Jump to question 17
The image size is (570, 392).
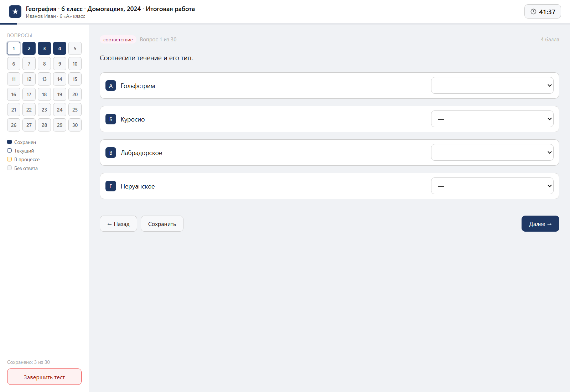pyautogui.click(x=29, y=94)
